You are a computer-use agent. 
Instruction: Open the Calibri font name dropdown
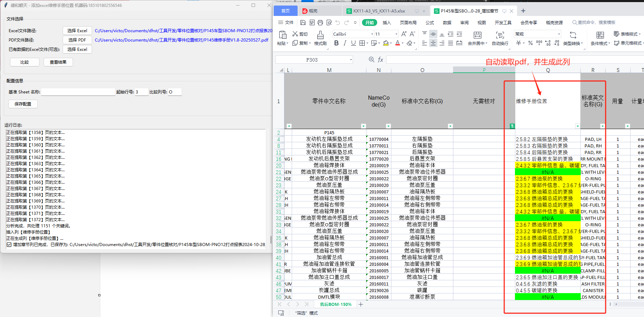point(372,34)
